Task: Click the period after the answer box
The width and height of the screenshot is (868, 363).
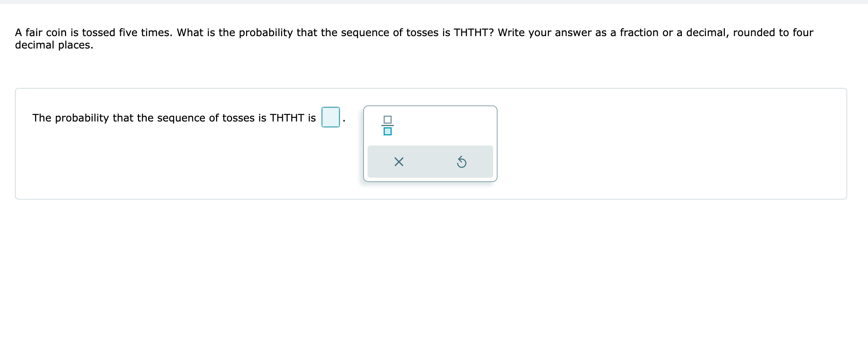Action: tap(345, 120)
